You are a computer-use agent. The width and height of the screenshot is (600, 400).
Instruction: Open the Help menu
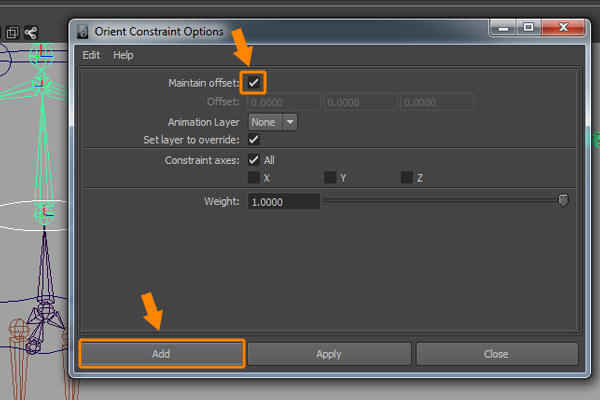point(123,55)
